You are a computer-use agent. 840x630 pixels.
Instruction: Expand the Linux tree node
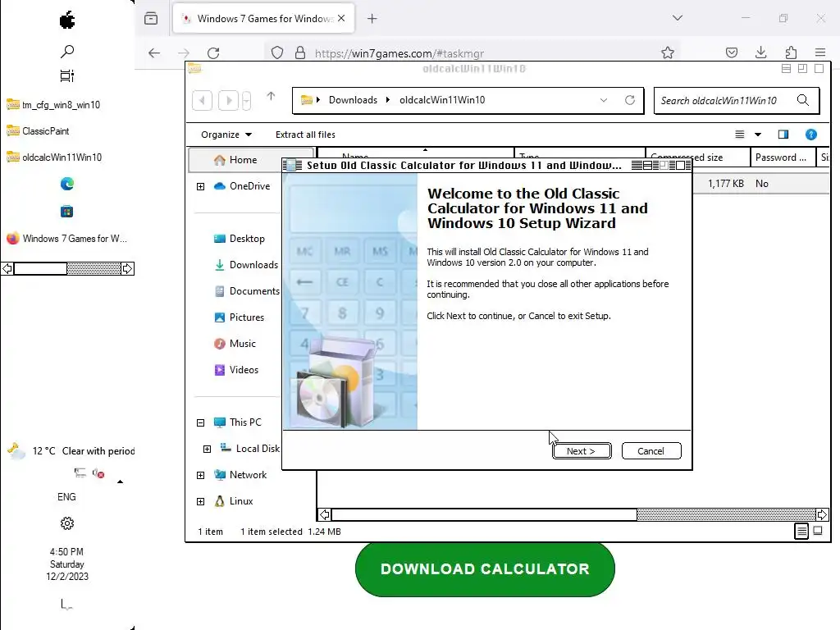point(200,501)
